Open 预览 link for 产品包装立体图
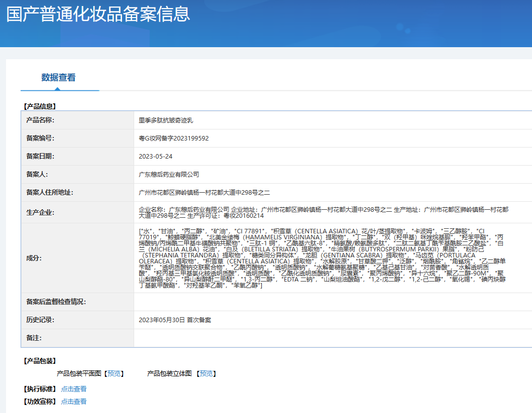The width and height of the screenshot is (532, 413). pos(206,374)
